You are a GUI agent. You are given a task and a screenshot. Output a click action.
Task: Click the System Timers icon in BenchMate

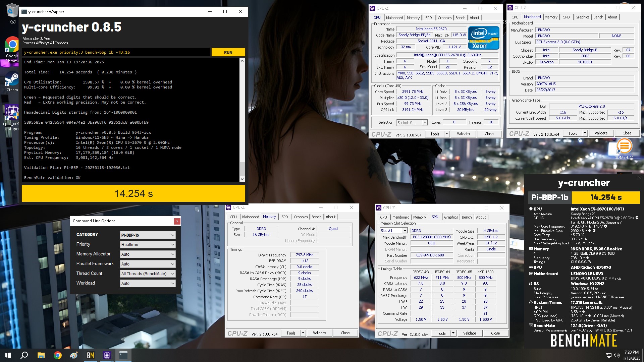click(531, 302)
